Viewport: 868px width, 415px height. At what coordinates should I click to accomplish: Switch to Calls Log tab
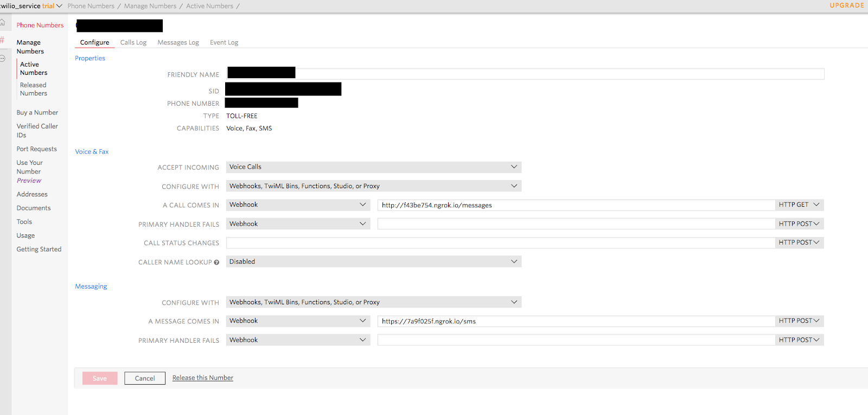point(133,42)
